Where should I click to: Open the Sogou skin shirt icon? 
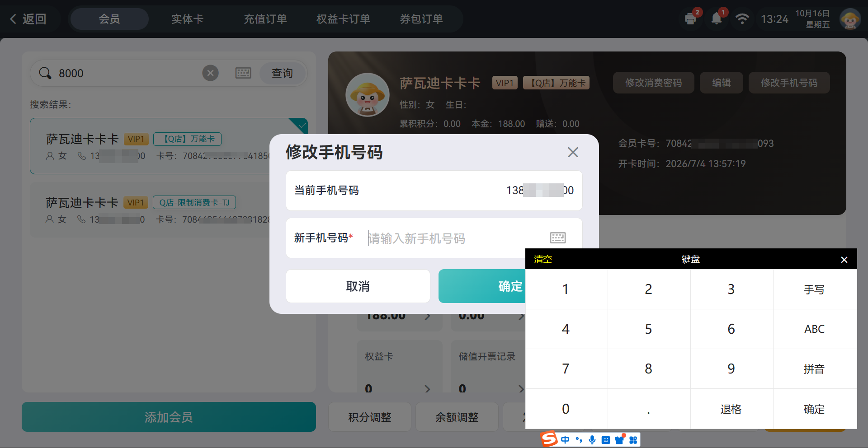pyautogui.click(x=619, y=440)
